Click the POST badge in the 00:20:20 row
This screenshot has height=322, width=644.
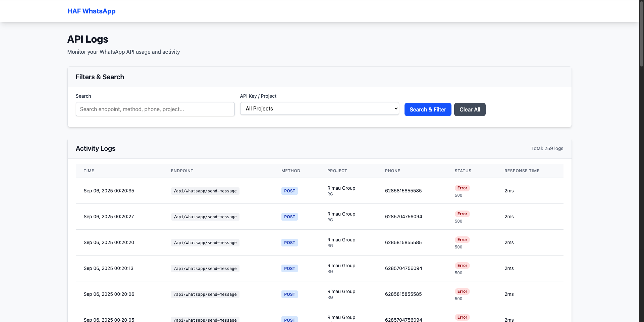289,243
